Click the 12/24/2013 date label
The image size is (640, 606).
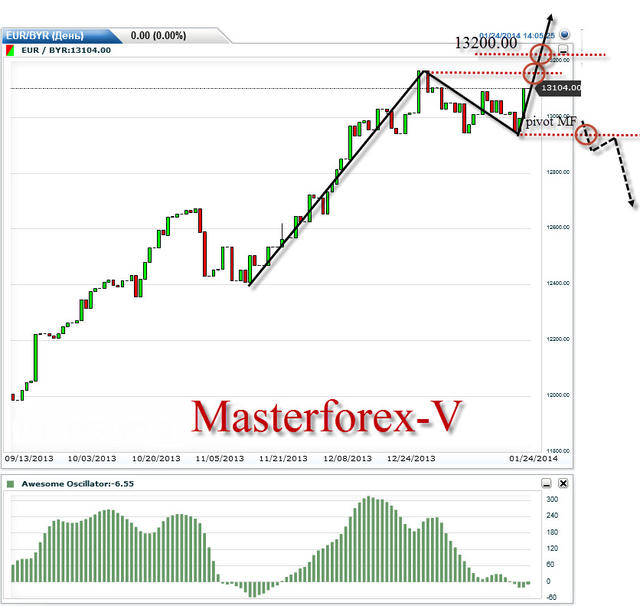(x=411, y=458)
